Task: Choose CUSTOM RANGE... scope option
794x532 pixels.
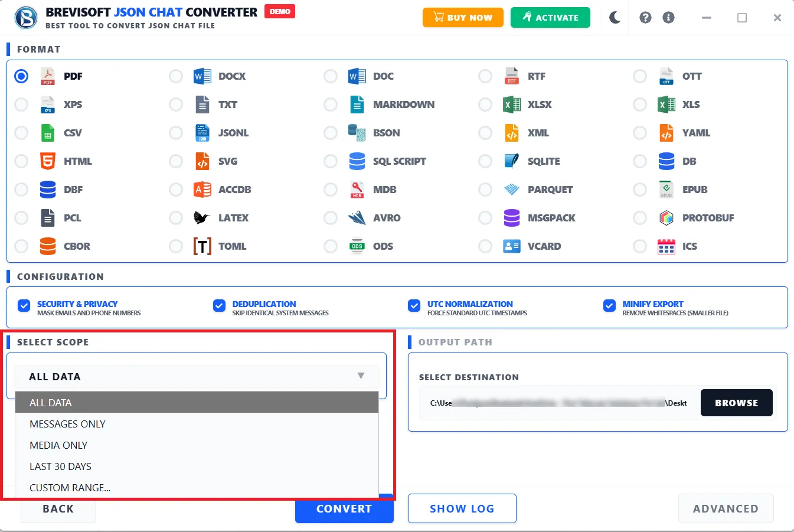Action: [197, 488]
